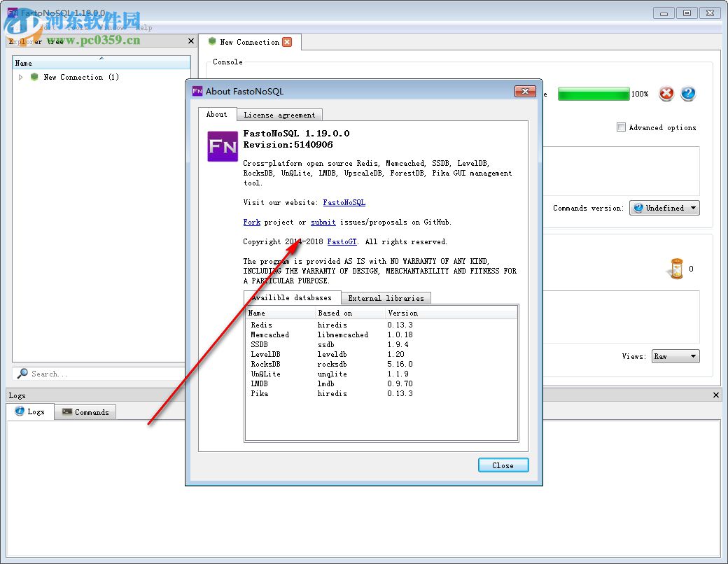Select the RocksDB database row

(381, 364)
